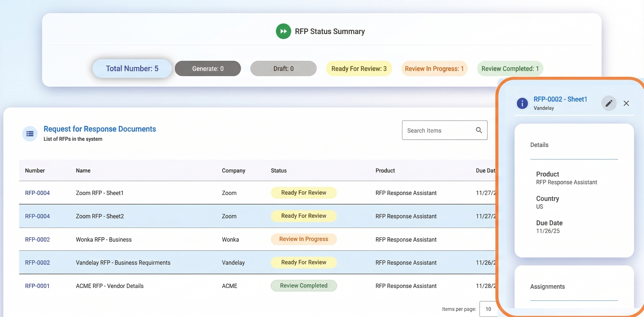Filter by Draft: 0 chip
Image resolution: width=644 pixels, height=317 pixels.
click(x=283, y=68)
